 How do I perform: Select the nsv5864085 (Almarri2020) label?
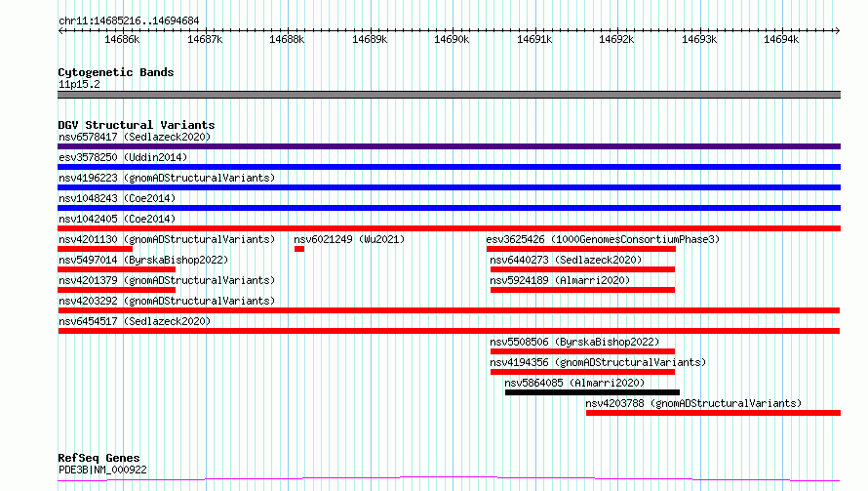574,383
